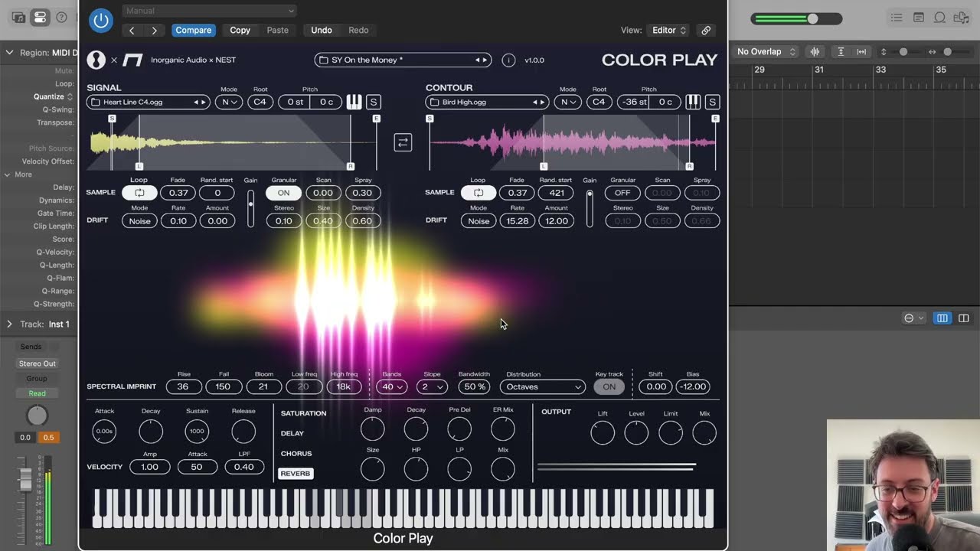Click the Contour Gain slider
The height and width of the screenshot is (551, 980).
pyautogui.click(x=590, y=208)
